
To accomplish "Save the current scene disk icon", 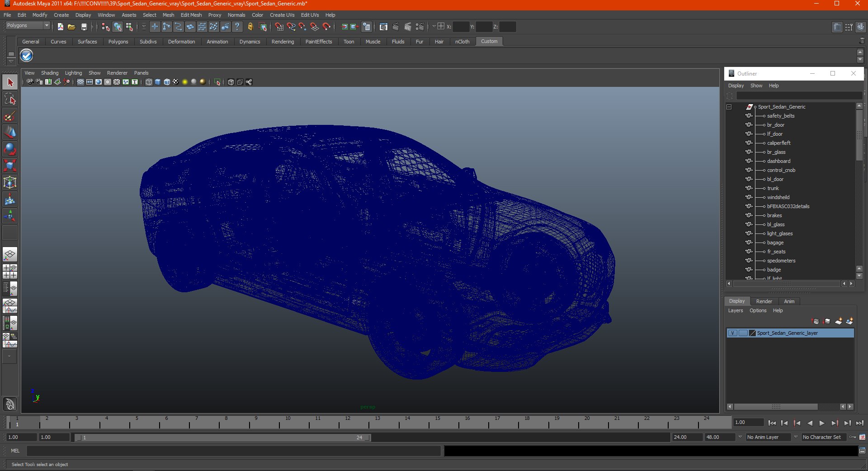I will point(84,27).
